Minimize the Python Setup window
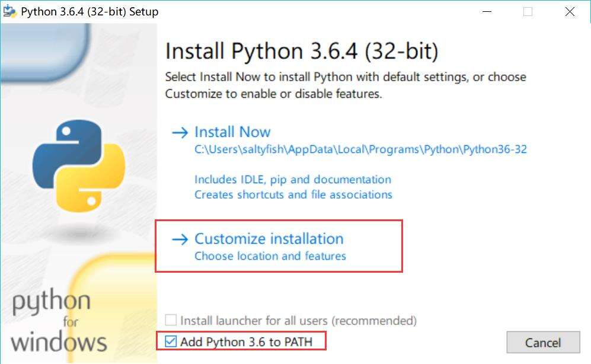 click(487, 12)
